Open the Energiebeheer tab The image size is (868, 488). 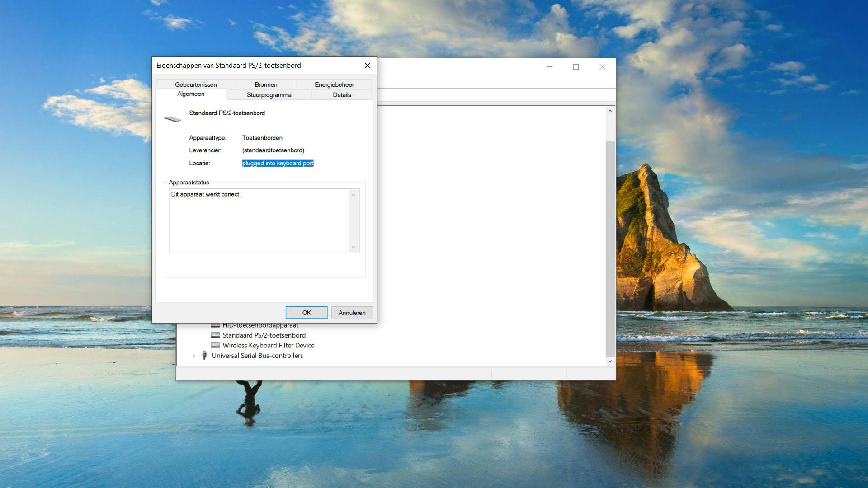(x=334, y=84)
